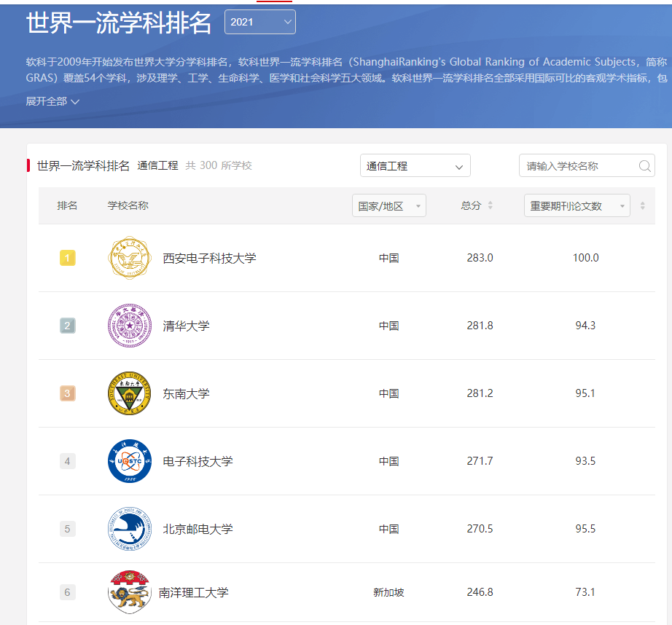Open 东南大学 link
Viewport: 672px width, 625px height.
coord(186,393)
